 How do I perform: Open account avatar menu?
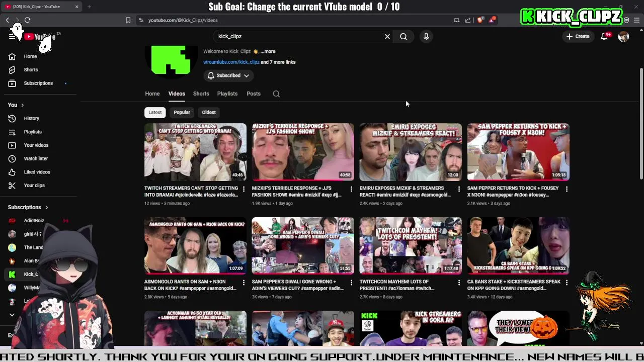coord(623,36)
